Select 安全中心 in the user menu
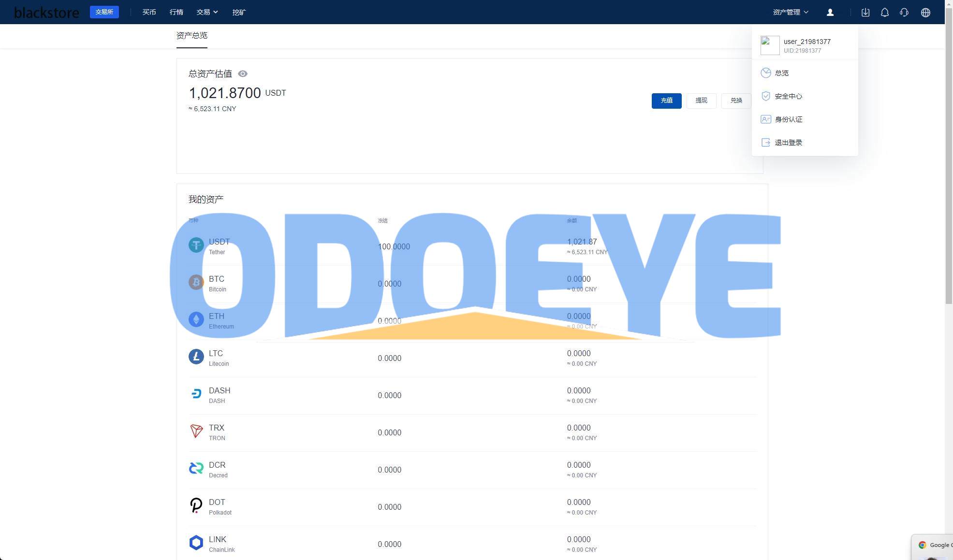Image resolution: width=953 pixels, height=560 pixels. pyautogui.click(x=805, y=96)
